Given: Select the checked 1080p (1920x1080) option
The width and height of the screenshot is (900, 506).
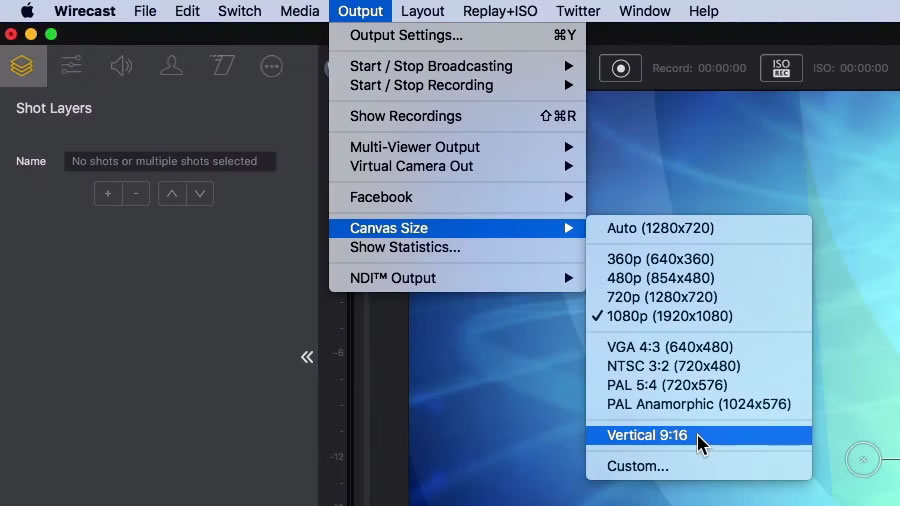Looking at the screenshot, I should (699, 316).
